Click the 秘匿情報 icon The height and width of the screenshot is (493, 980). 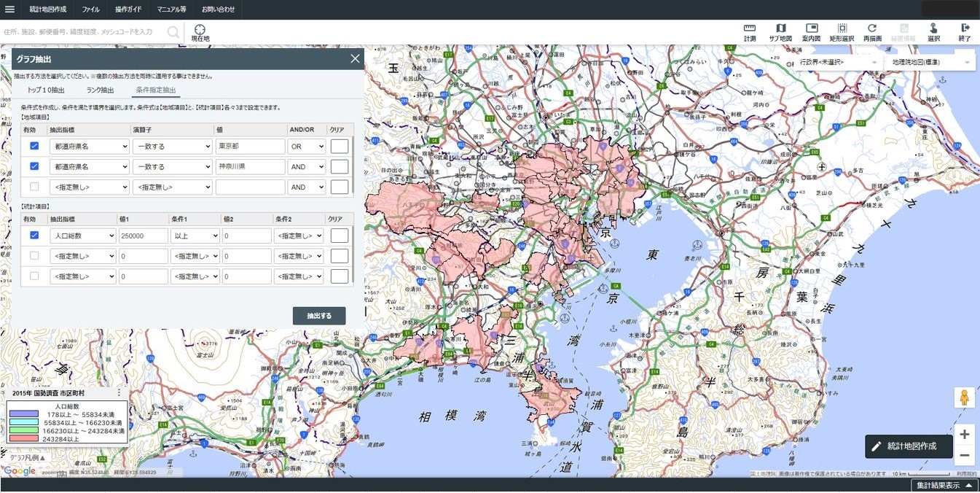903,32
